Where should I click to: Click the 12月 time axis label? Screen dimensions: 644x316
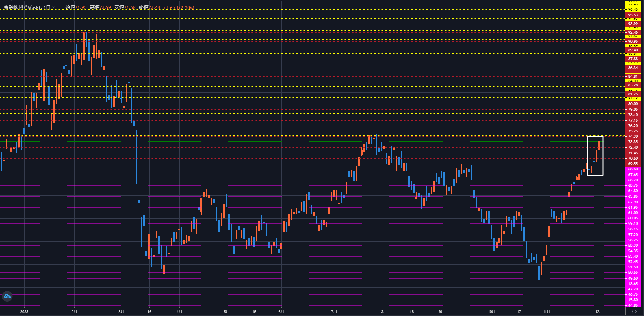pyautogui.click(x=599, y=312)
